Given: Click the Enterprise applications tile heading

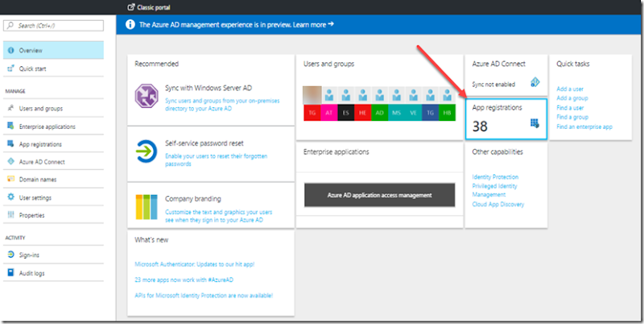Looking at the screenshot, I should 336,152.
